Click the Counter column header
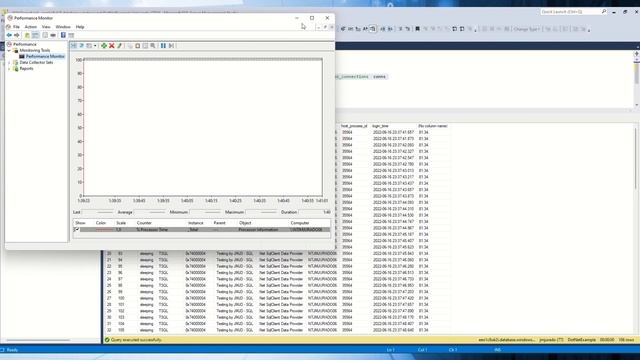The width and height of the screenshot is (640, 360). pyautogui.click(x=144, y=223)
